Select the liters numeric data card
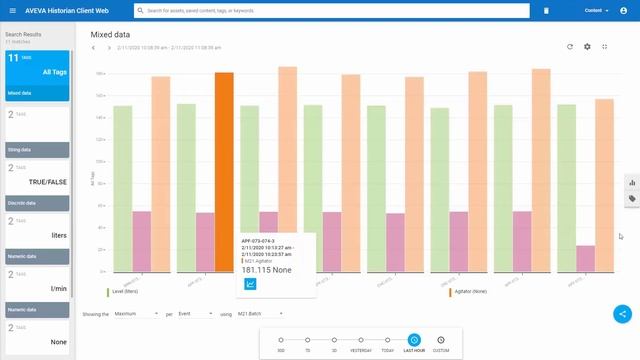This screenshot has width=640, height=360. pyautogui.click(x=37, y=239)
